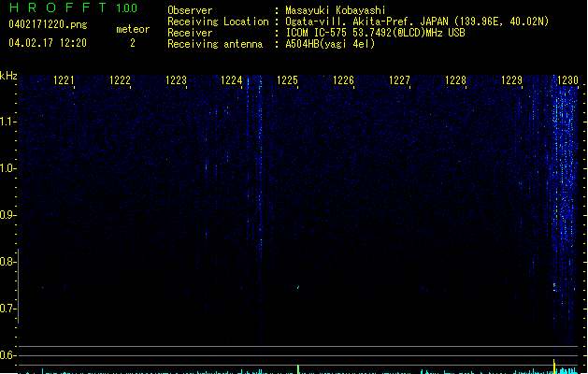This screenshot has width=588, height=374.
Task: Click the observer name Masayuki Kobayashi
Action: tap(336, 10)
